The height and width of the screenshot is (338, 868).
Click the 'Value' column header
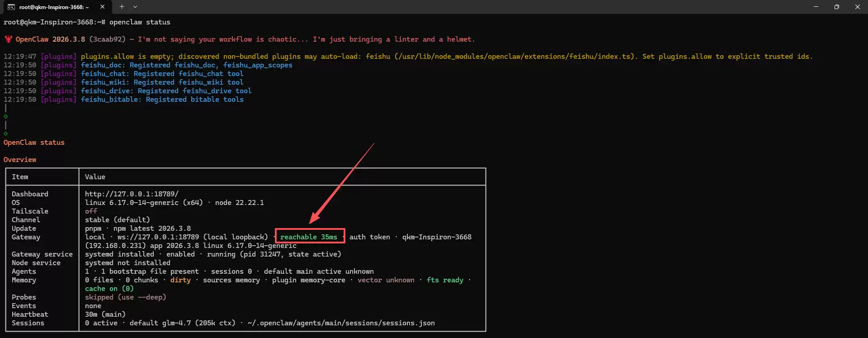click(x=95, y=177)
